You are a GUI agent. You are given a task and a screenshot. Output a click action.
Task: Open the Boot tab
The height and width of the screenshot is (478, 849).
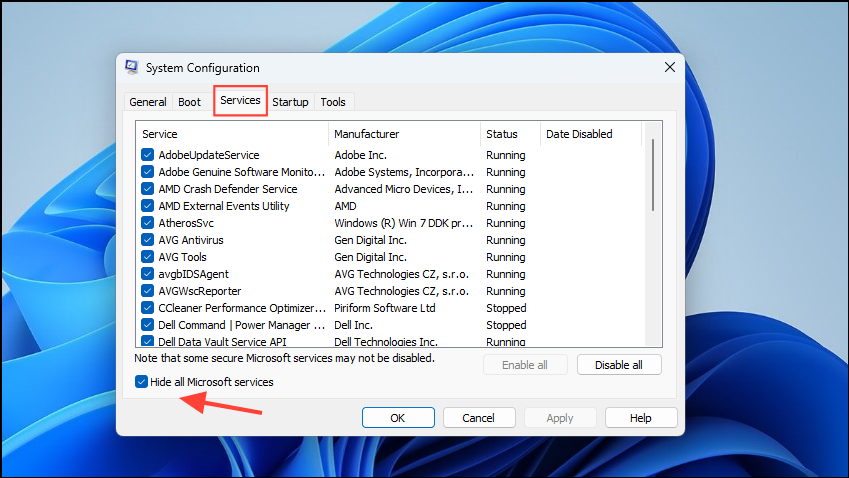pos(190,102)
